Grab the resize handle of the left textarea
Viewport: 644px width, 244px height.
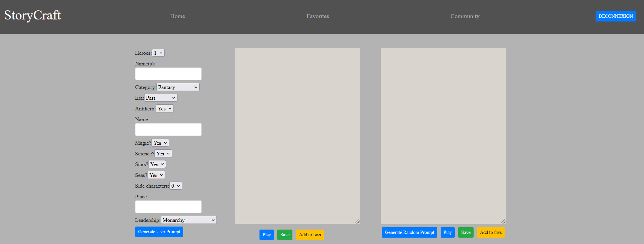[357, 221]
